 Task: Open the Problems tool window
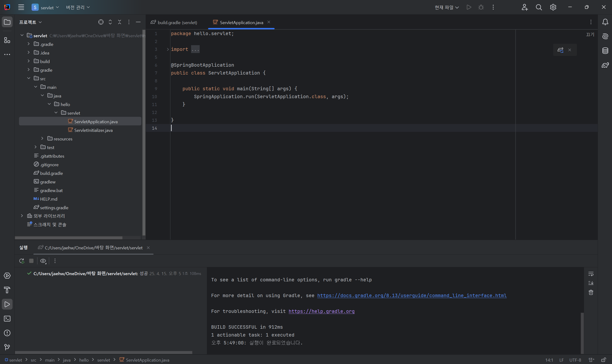pos(7,333)
